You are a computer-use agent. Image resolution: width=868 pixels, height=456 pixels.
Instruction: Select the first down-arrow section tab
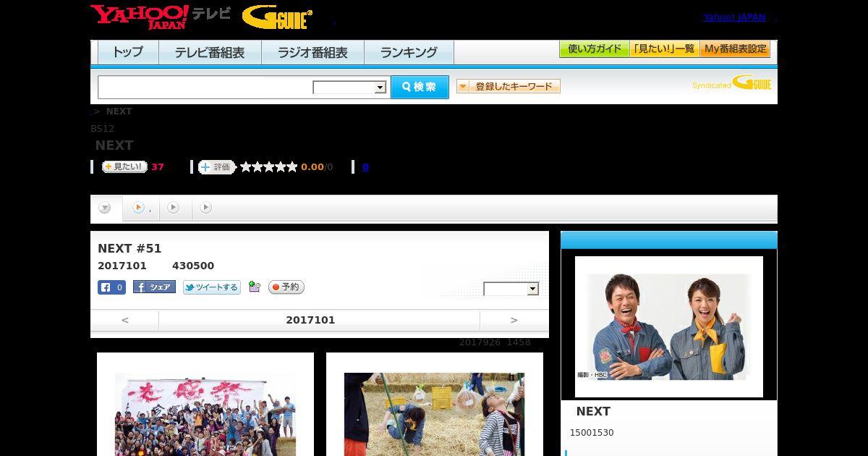(106, 208)
